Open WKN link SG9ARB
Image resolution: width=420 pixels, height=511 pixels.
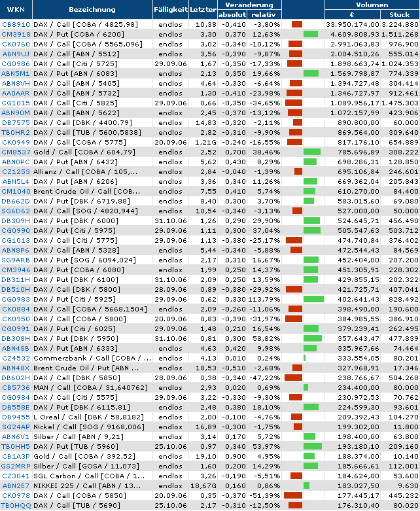(16, 260)
